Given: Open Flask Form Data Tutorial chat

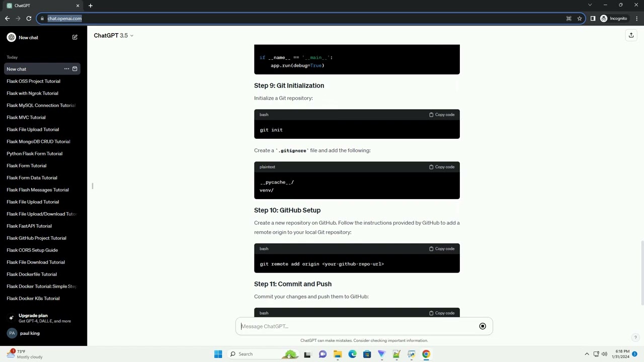Looking at the screenshot, I should 32,177.
